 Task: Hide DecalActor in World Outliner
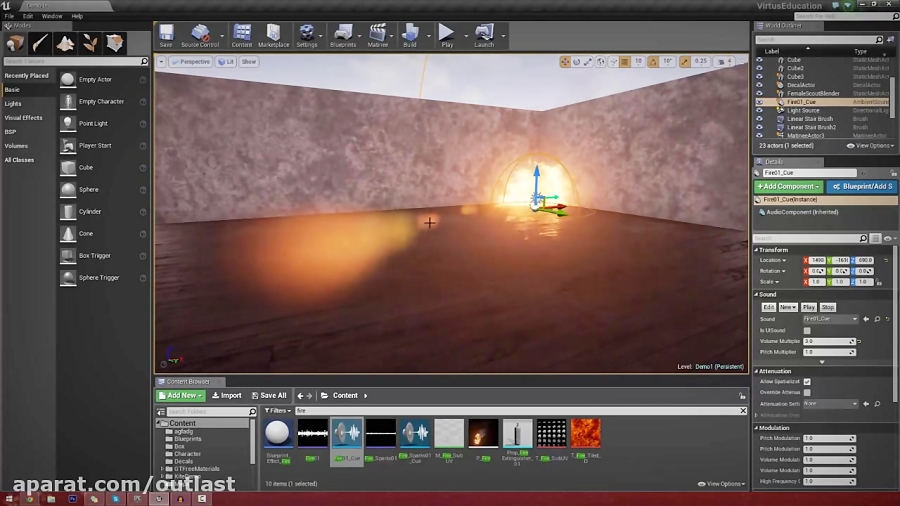759,85
